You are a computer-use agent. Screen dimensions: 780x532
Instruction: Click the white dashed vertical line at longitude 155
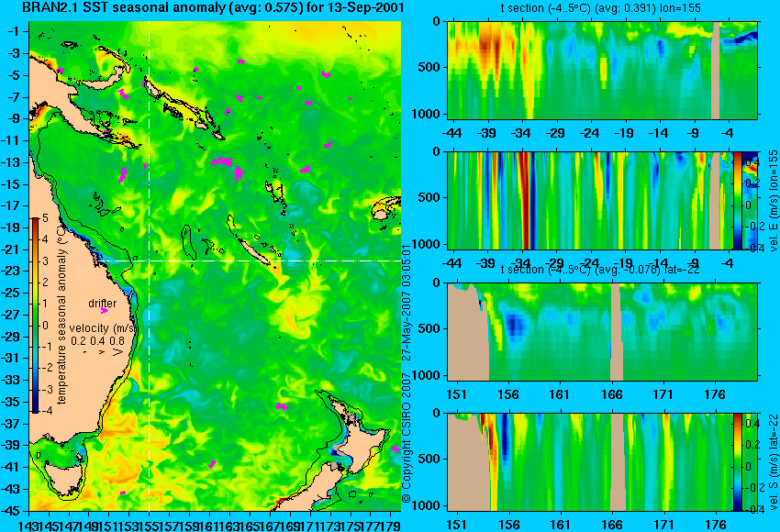150,266
